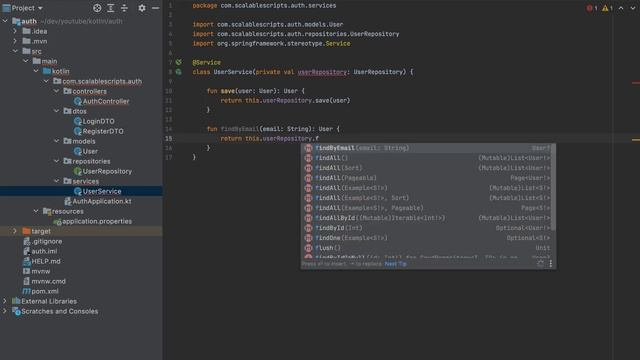The height and width of the screenshot is (360, 640).
Task: Click userRepository parameter in class declaration
Action: point(322,72)
